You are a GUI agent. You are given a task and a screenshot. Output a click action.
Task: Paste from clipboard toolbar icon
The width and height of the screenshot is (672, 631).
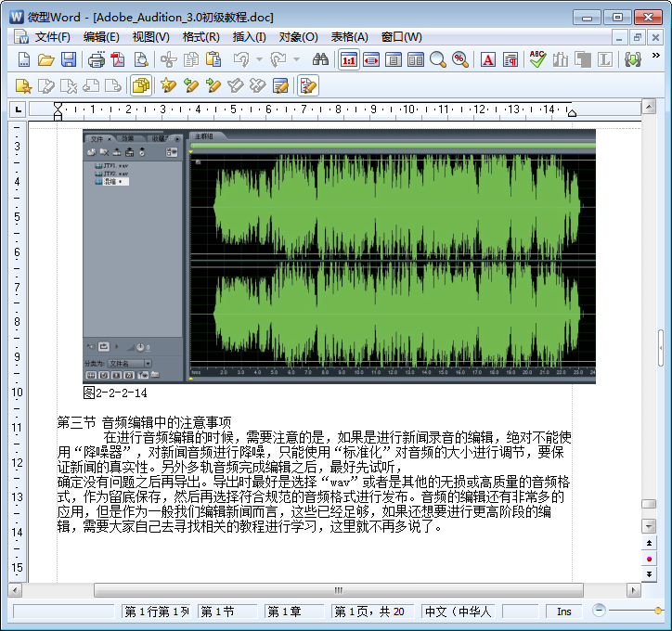(213, 59)
